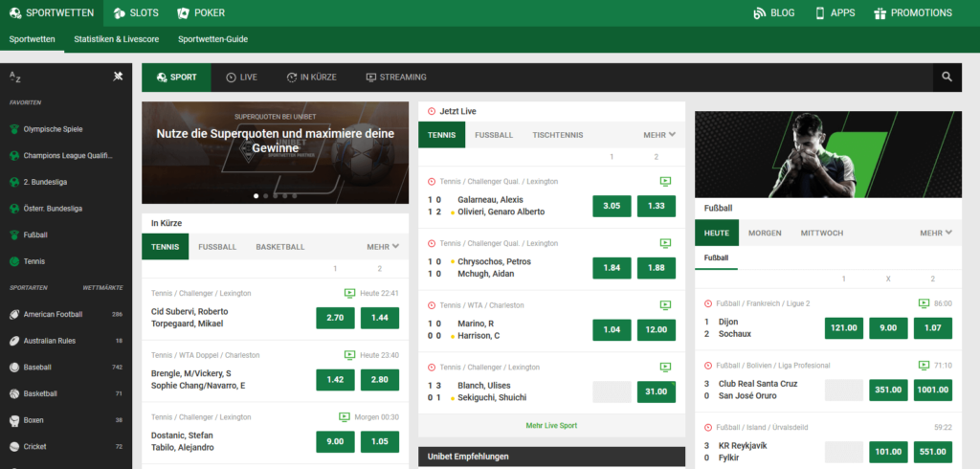980x469 pixels.
Task: Click the Olympische Spiele sidebar icon
Action: (14, 129)
